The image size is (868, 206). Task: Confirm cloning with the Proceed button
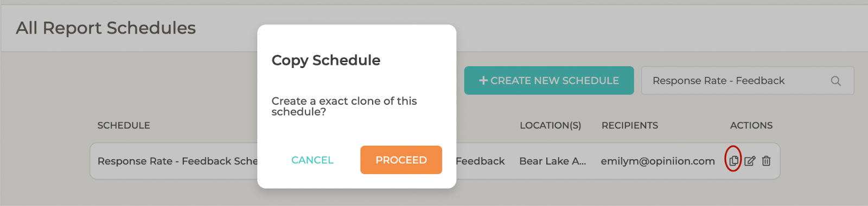click(x=401, y=160)
